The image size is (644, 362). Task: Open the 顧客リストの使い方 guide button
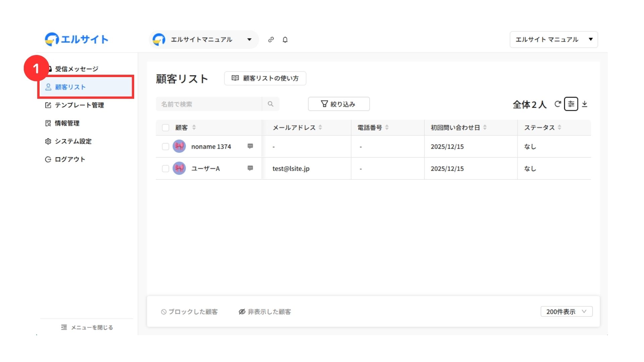(265, 78)
